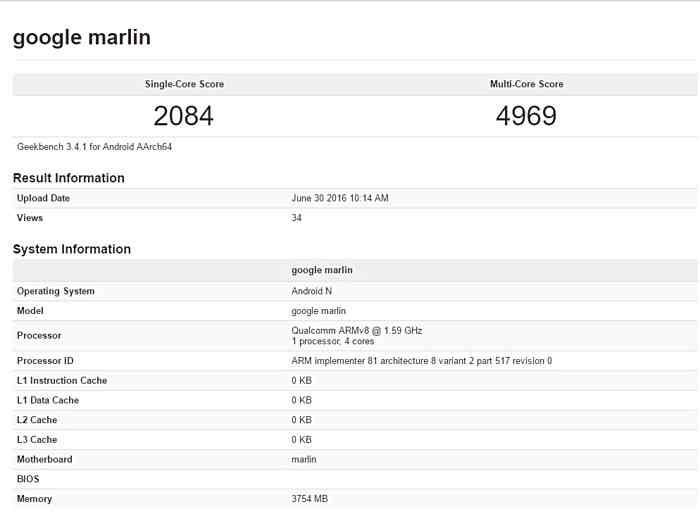Click L1 Instruction Cache value 0 KB
700x514 pixels.
[301, 380]
